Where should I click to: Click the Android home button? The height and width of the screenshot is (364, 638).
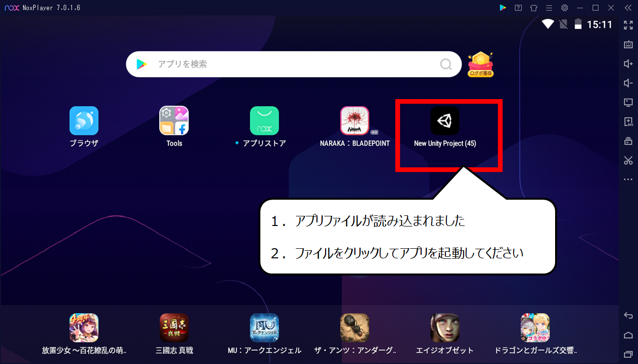(628, 335)
